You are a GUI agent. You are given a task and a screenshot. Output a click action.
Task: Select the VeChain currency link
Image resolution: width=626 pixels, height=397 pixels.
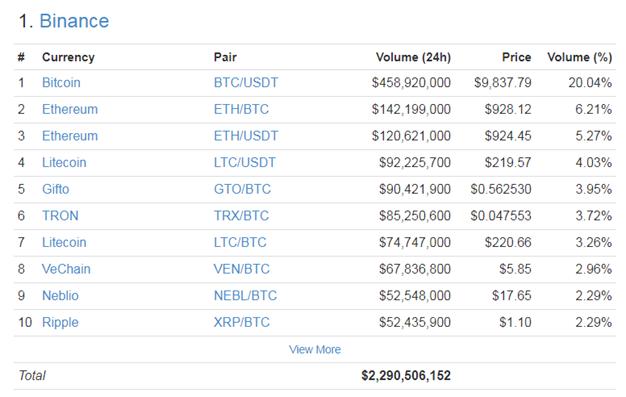[x=66, y=269]
